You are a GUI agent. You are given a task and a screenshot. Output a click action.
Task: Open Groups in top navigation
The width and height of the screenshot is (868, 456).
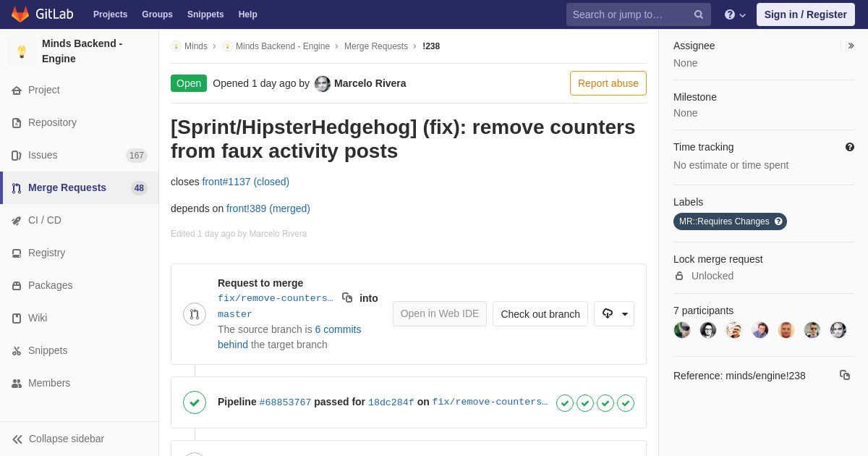pyautogui.click(x=157, y=14)
